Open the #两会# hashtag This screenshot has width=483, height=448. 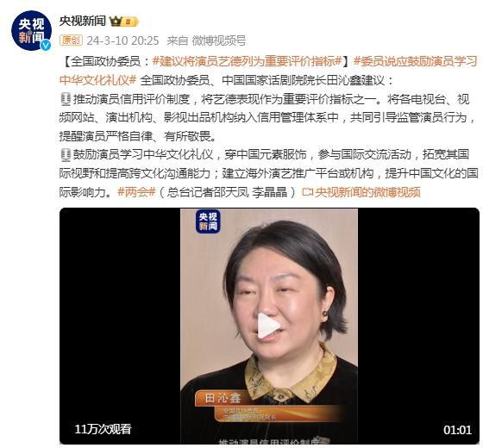point(136,192)
